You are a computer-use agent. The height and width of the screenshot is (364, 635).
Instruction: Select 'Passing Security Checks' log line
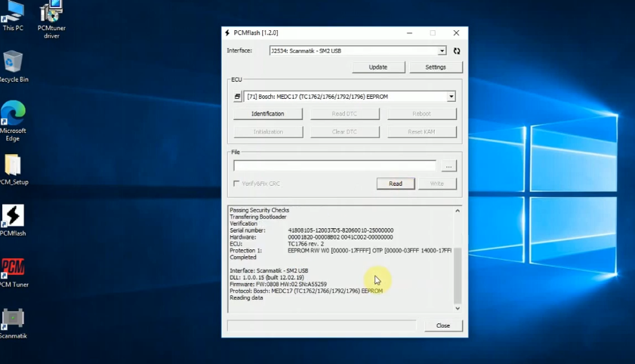[x=260, y=210]
